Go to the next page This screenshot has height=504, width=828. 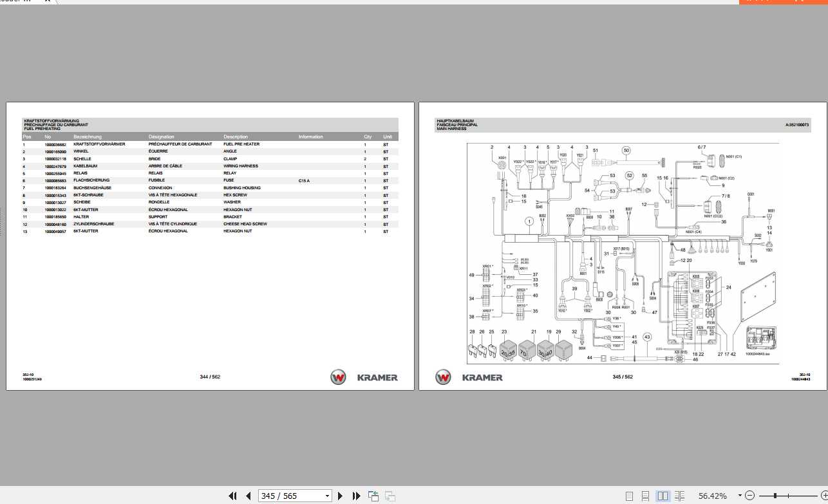tap(341, 496)
